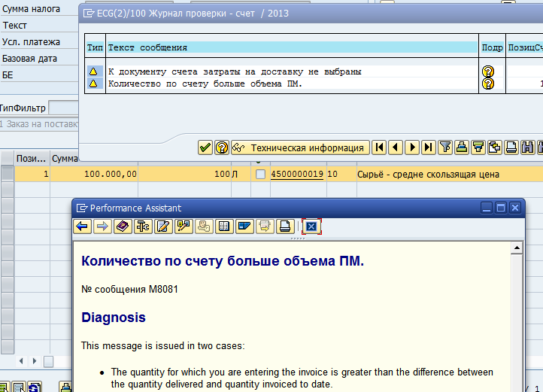Screen dimensions: 543x392
Task: Select the row 1 selector in item table
Action: [x=8, y=174]
